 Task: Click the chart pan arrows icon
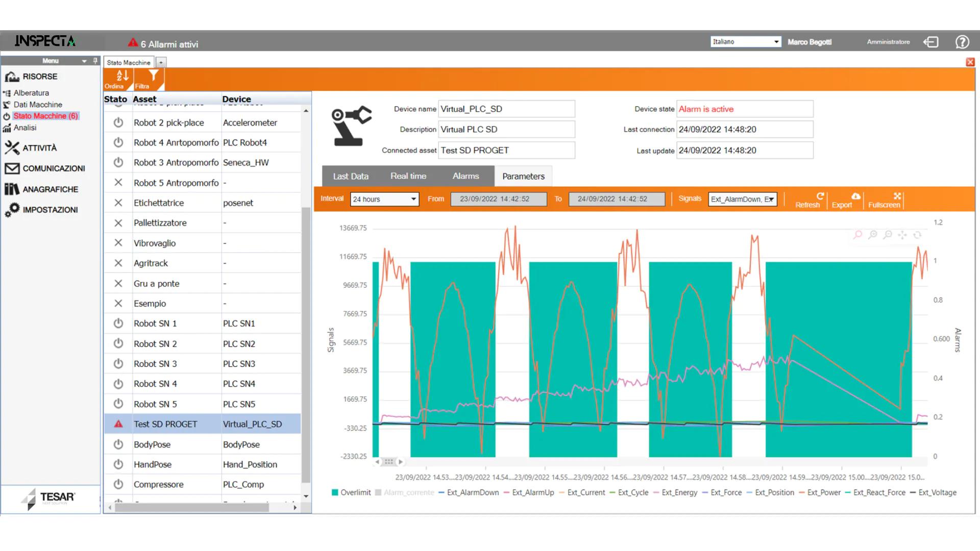902,235
